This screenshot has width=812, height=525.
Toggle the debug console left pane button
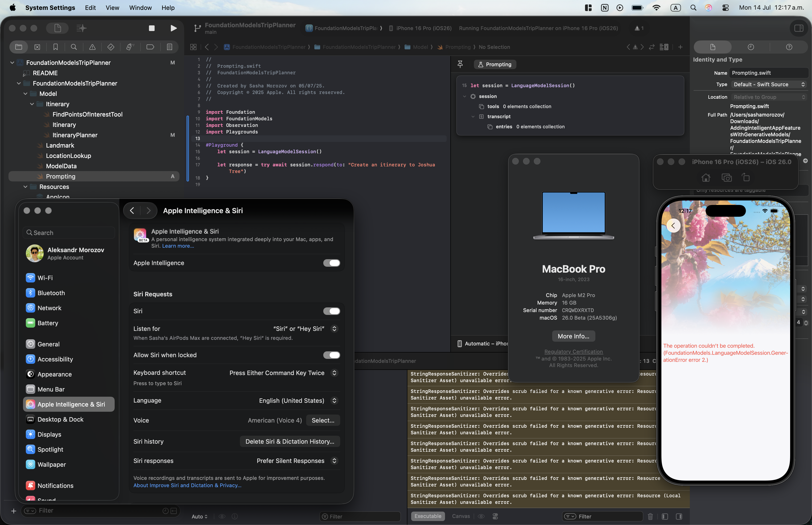tap(664, 517)
